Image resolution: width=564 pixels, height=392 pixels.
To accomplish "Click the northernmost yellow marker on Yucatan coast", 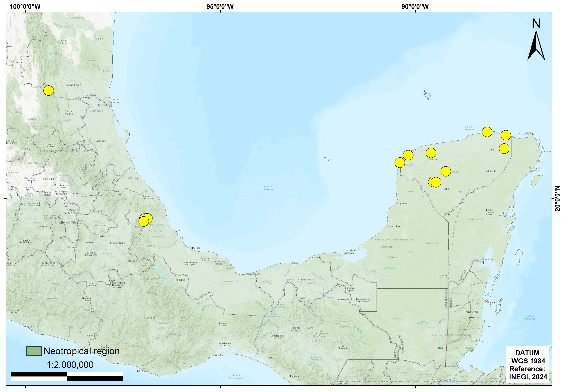I will coord(487,132).
